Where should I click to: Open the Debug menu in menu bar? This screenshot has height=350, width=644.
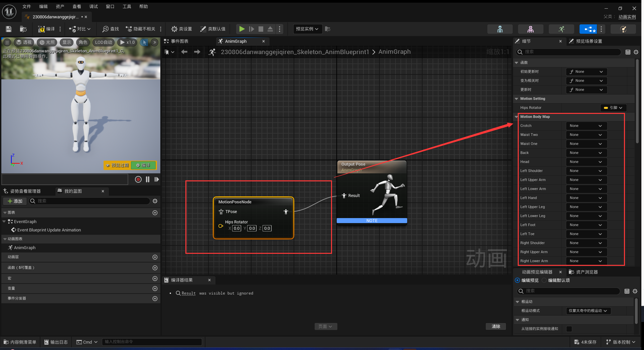click(x=94, y=6)
